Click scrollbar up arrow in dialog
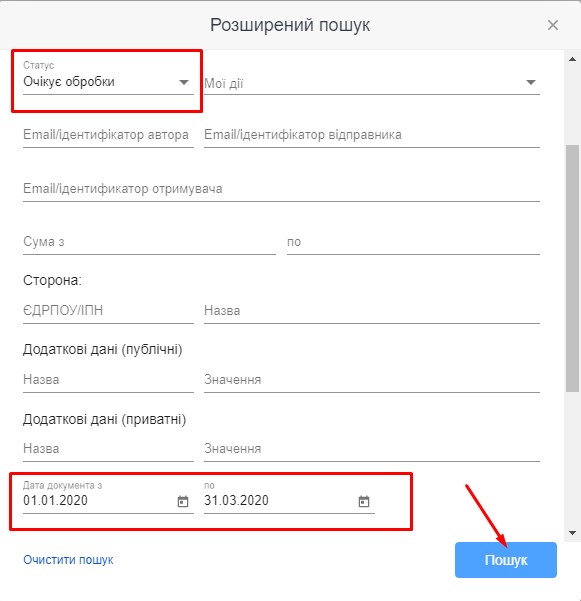This screenshot has width=581, height=601. point(573,59)
